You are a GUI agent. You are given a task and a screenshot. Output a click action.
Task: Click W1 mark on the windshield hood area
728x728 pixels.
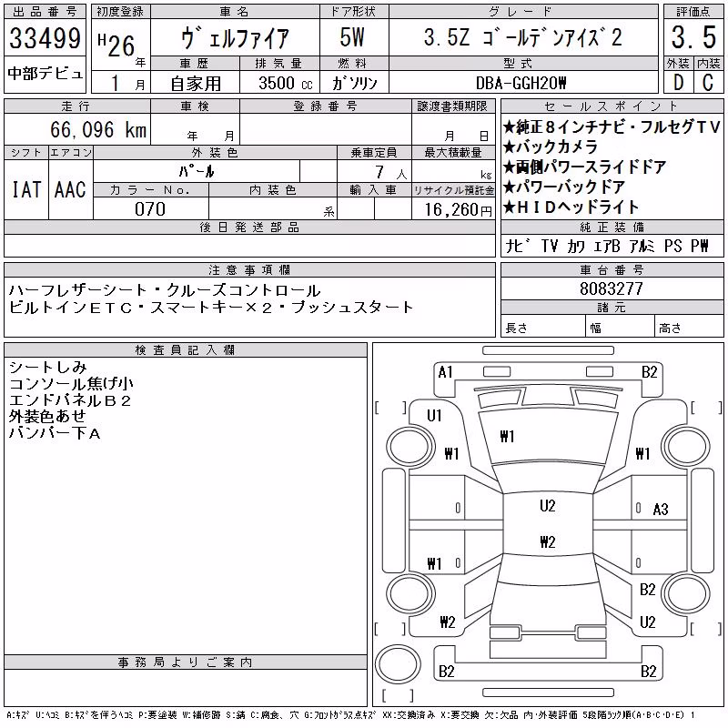507,437
